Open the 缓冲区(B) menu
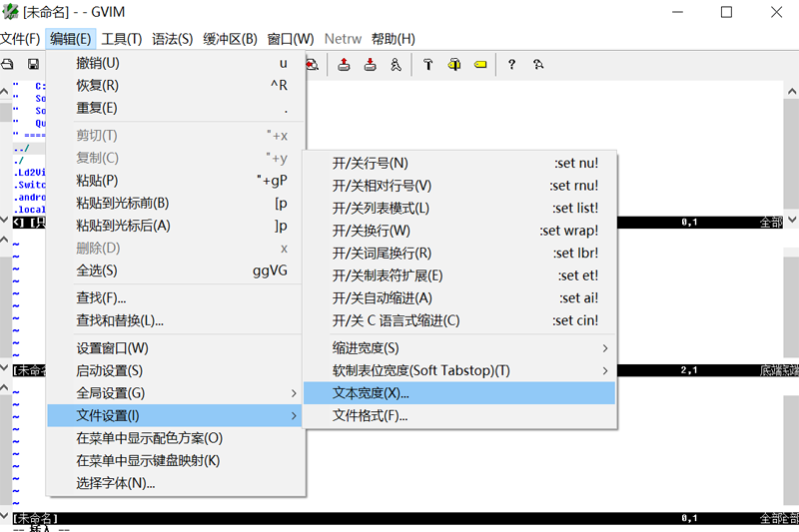Viewport: 799px width, 532px height. [x=230, y=39]
